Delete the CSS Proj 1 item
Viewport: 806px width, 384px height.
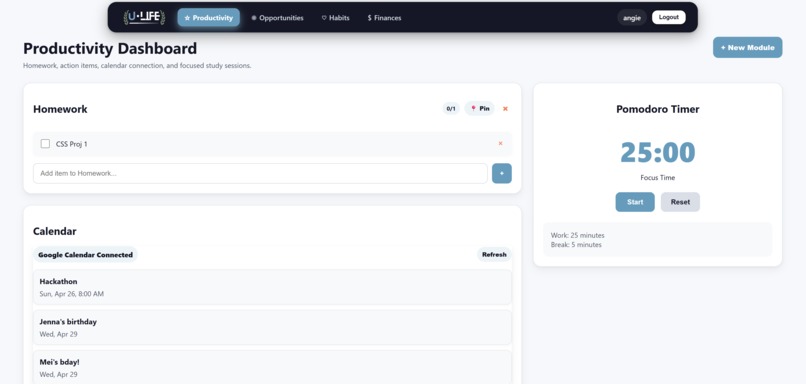tap(500, 143)
